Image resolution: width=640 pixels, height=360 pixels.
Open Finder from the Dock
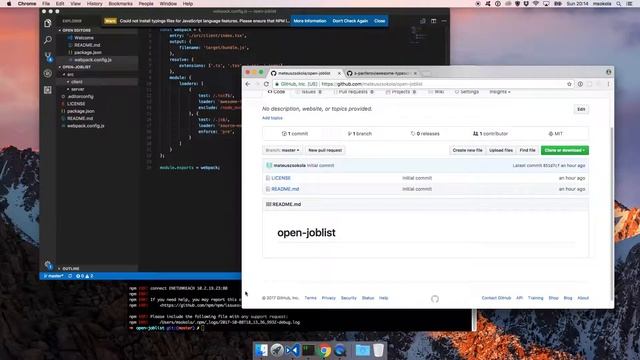click(x=261, y=350)
